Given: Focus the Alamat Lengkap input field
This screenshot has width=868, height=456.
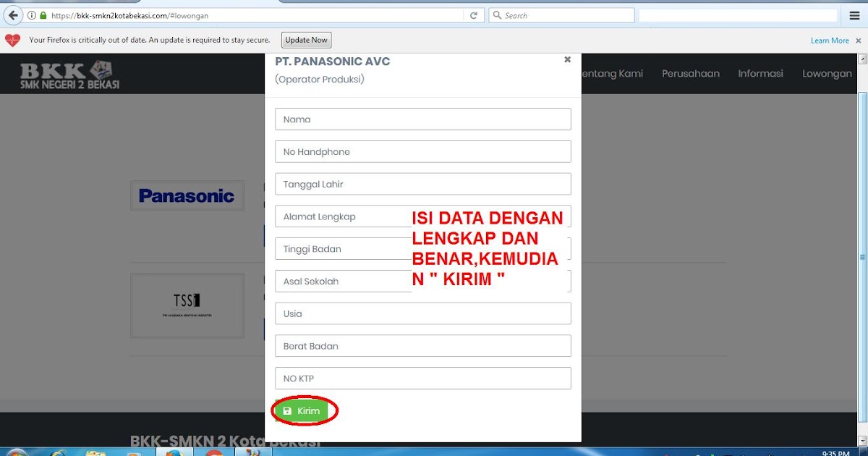Looking at the screenshot, I should [423, 216].
